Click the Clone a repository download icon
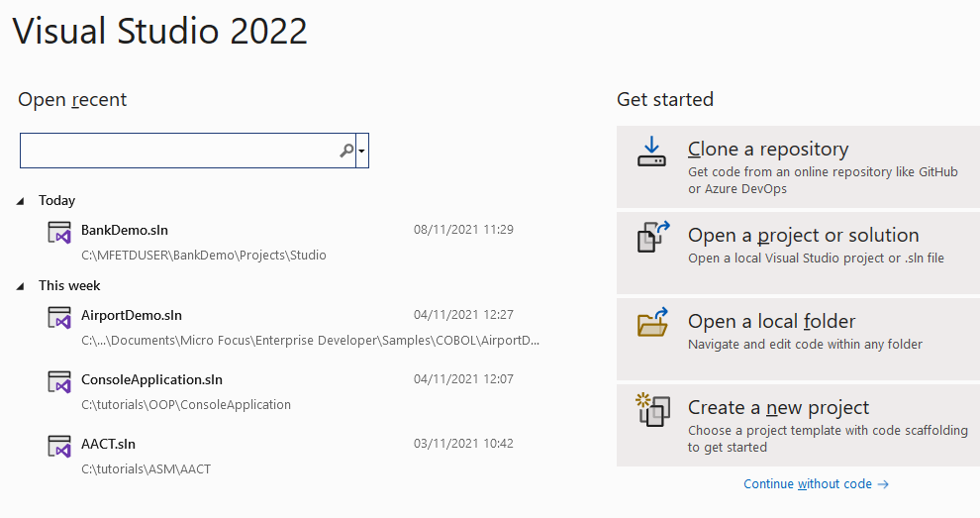The image size is (980, 518). click(651, 152)
